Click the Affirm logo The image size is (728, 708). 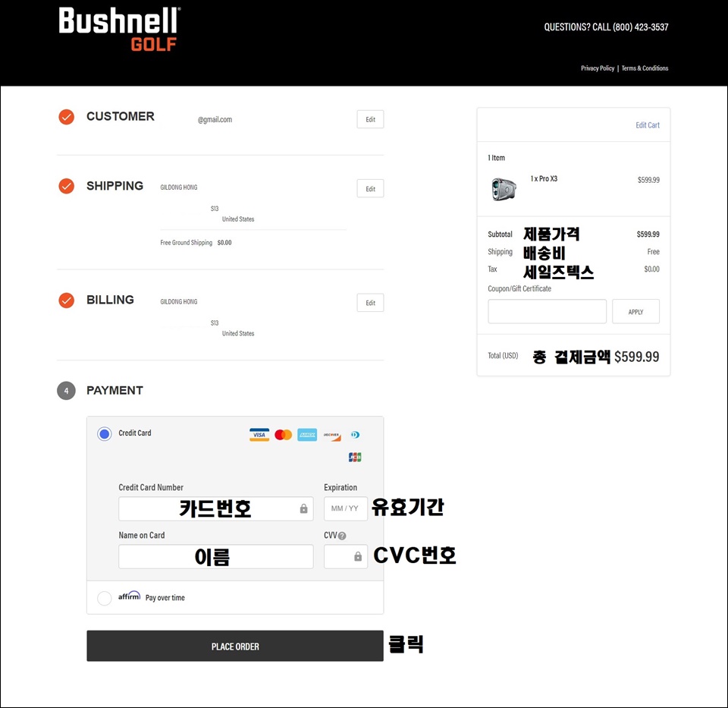pos(129,596)
